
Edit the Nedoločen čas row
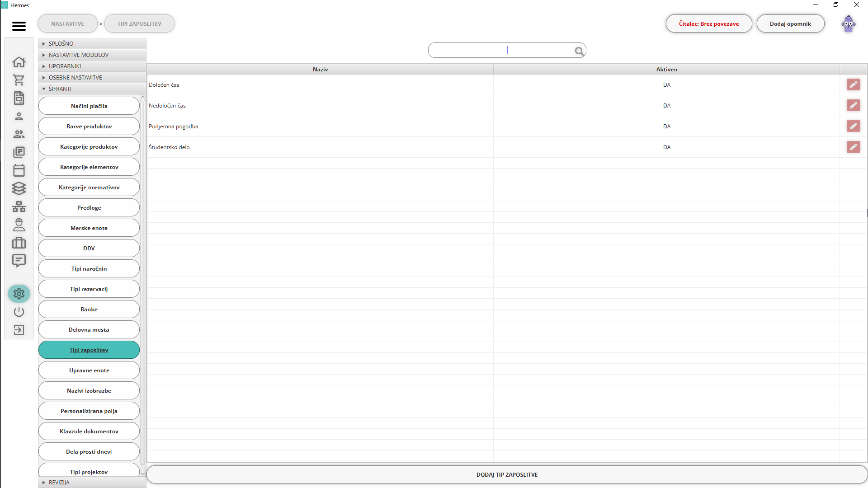coord(854,105)
